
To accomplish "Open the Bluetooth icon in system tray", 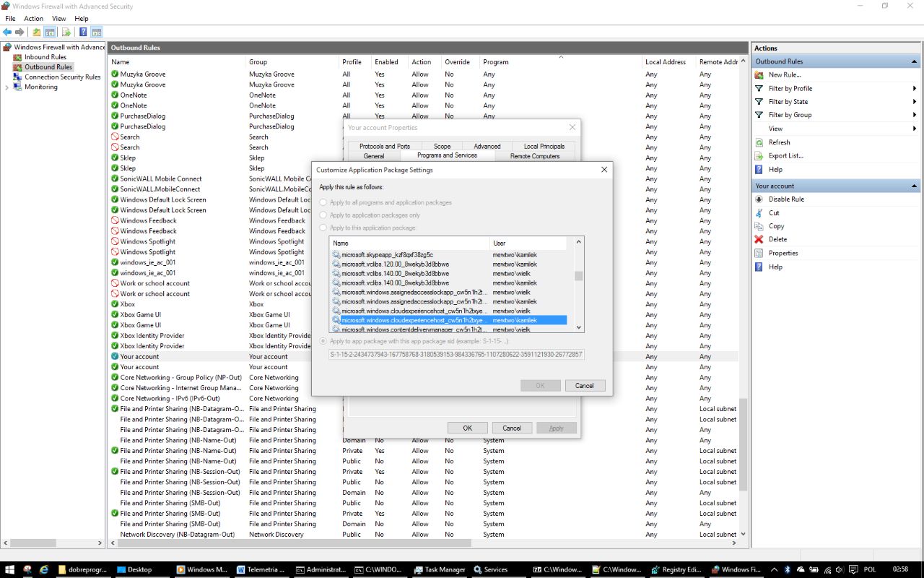I will 787,569.
